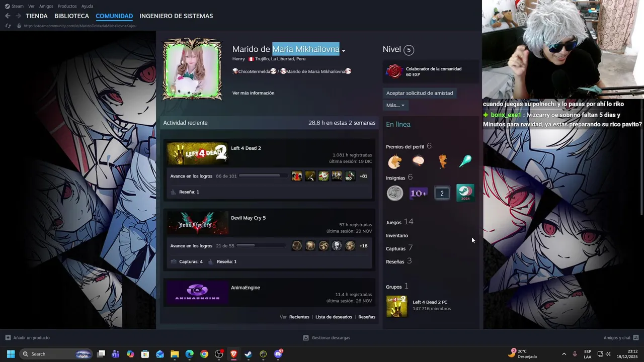Open the AnimaEngine game banner

pos(197,293)
